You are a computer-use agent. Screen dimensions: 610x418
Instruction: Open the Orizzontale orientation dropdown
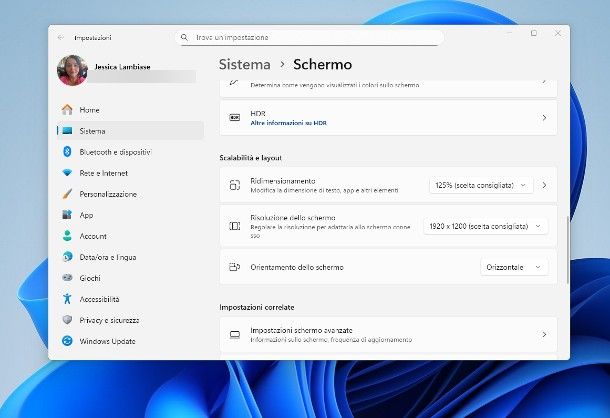[514, 267]
